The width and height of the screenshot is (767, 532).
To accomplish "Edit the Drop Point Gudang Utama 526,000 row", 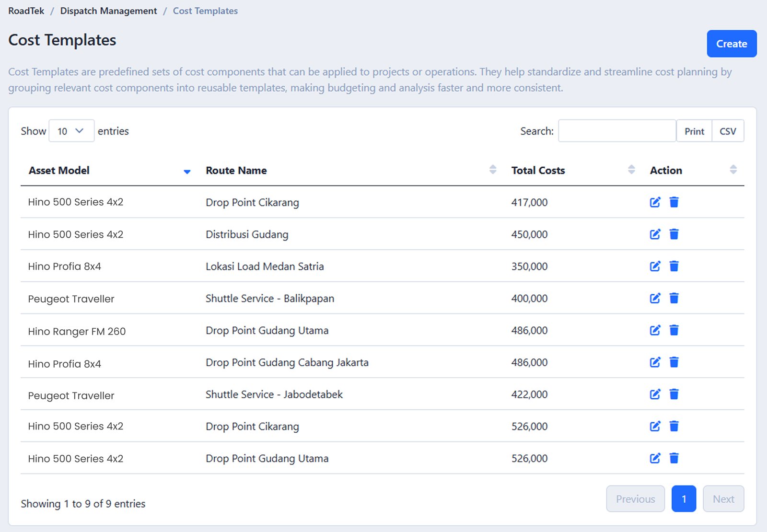I will coord(655,459).
